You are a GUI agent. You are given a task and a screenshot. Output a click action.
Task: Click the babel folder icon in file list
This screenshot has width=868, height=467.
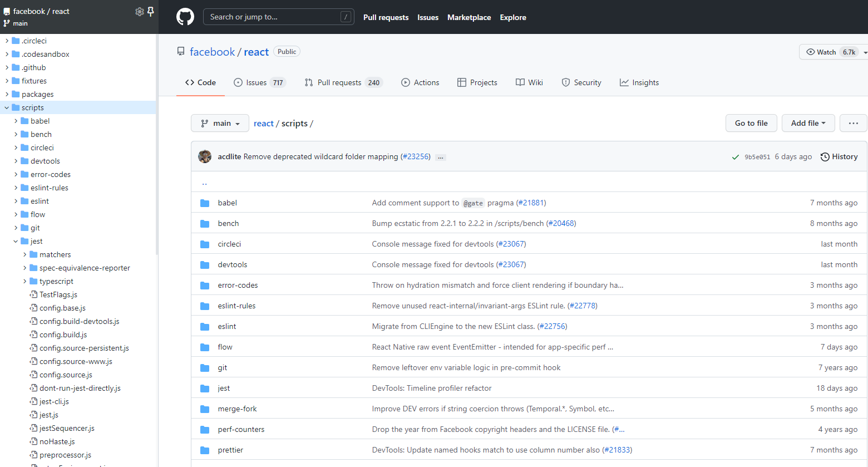205,203
